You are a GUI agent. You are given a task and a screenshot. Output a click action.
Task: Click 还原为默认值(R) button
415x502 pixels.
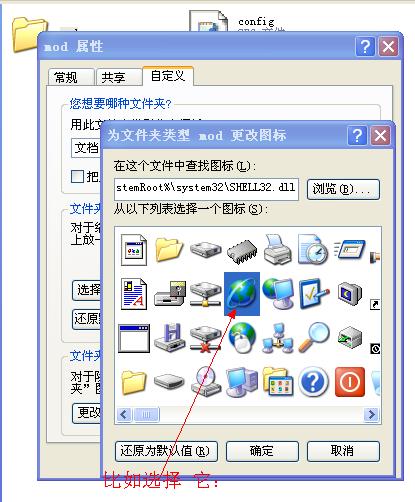166,451
